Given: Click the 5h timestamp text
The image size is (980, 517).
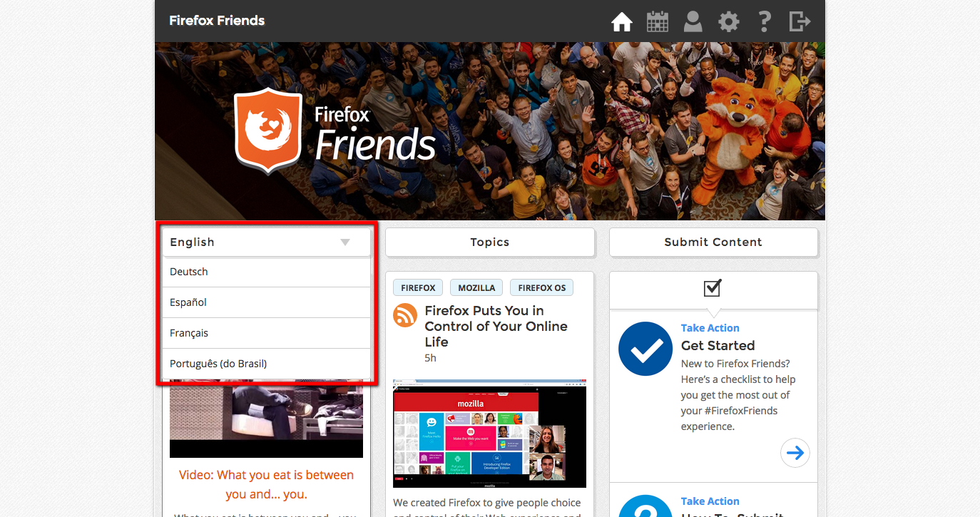Looking at the screenshot, I should 430,358.
